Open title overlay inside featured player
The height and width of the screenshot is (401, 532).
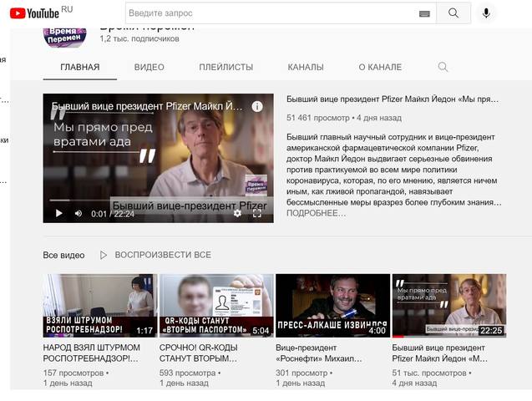point(147,107)
